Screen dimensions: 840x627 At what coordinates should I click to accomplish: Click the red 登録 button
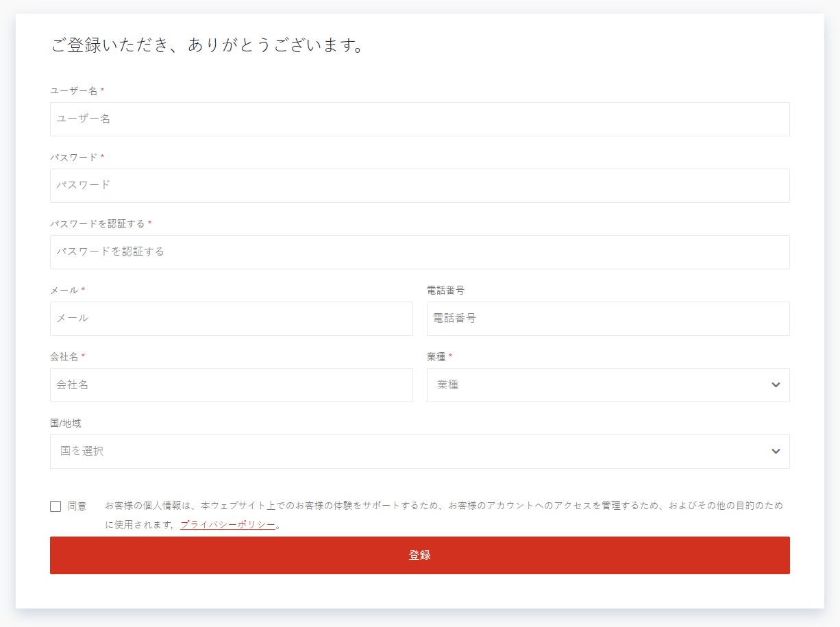pyautogui.click(x=419, y=555)
